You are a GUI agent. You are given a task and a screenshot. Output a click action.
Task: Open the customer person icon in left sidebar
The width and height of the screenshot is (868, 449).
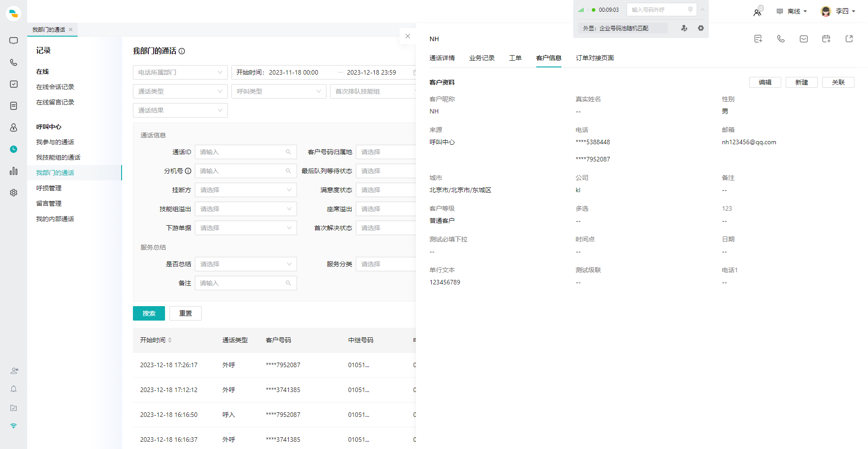(14, 128)
